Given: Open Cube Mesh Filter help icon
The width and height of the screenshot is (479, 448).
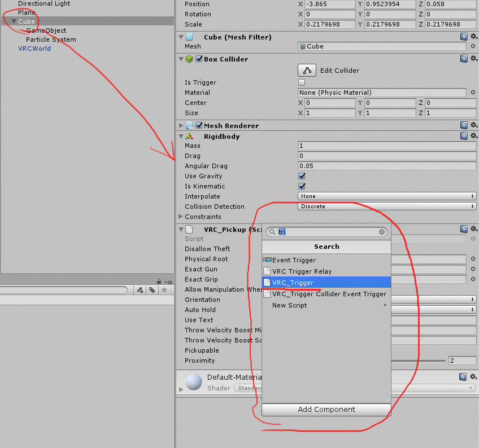Looking at the screenshot, I should click(464, 37).
